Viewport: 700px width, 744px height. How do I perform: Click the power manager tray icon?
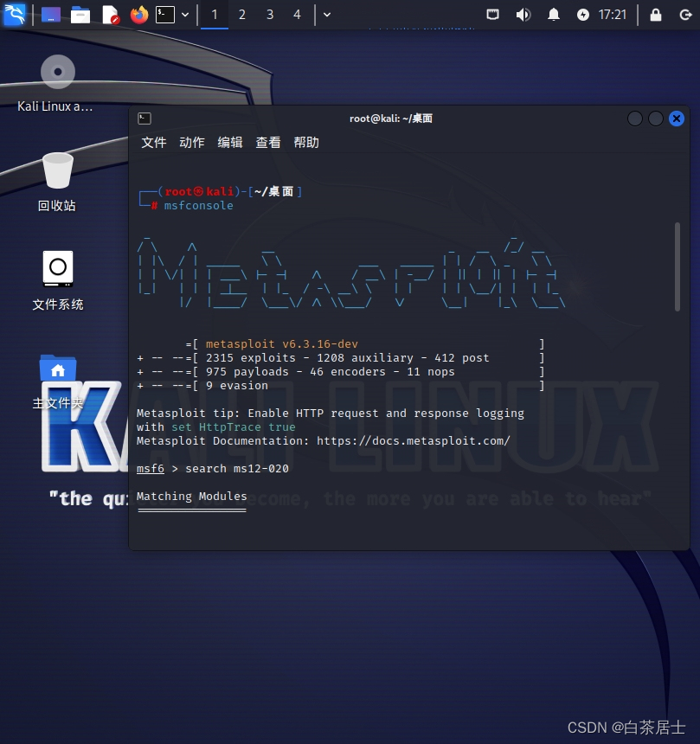click(583, 16)
